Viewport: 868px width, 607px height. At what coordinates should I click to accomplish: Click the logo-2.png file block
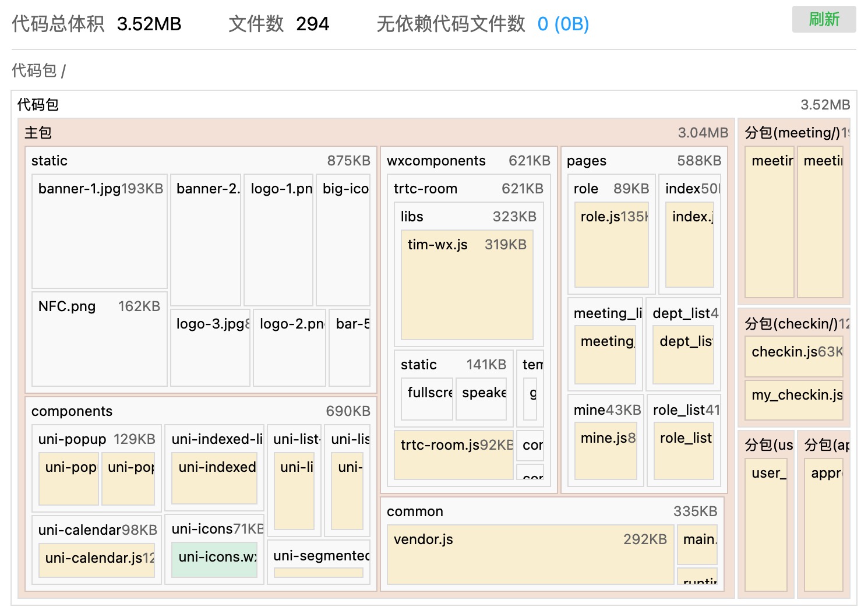pos(290,348)
